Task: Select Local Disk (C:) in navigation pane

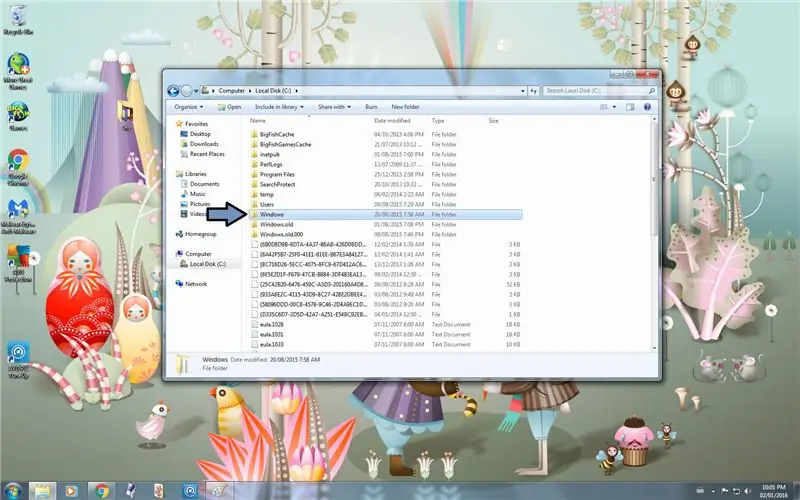Action: (x=203, y=264)
